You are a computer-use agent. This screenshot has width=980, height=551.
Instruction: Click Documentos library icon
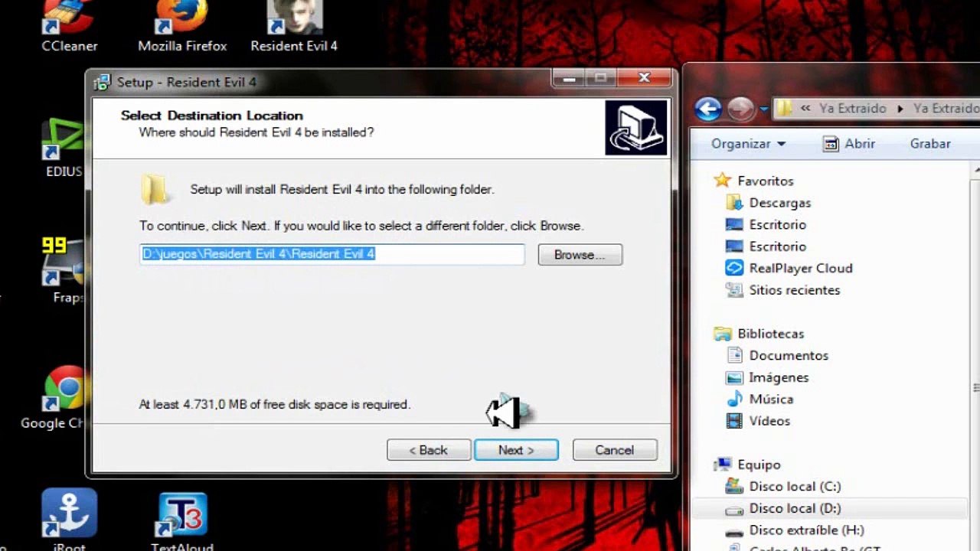(733, 355)
